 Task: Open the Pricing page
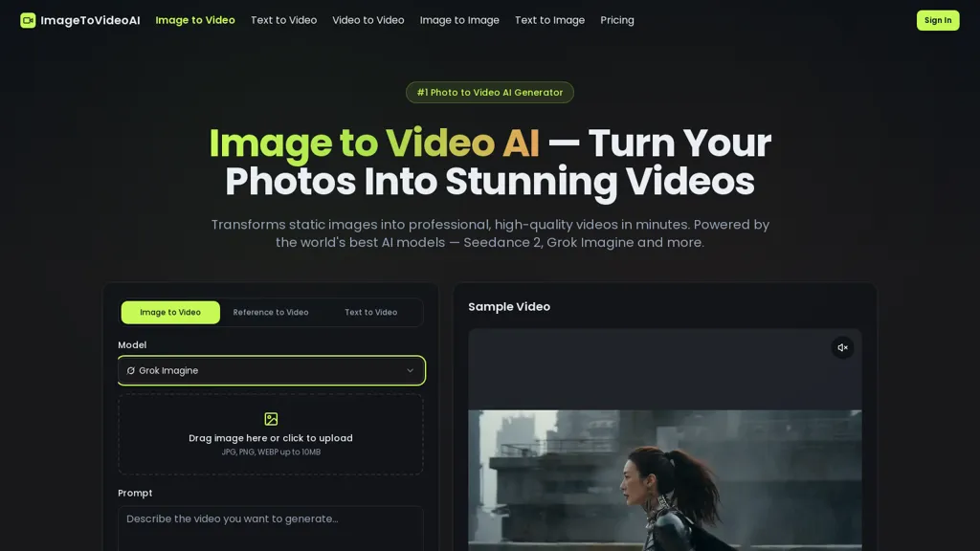[x=617, y=20]
